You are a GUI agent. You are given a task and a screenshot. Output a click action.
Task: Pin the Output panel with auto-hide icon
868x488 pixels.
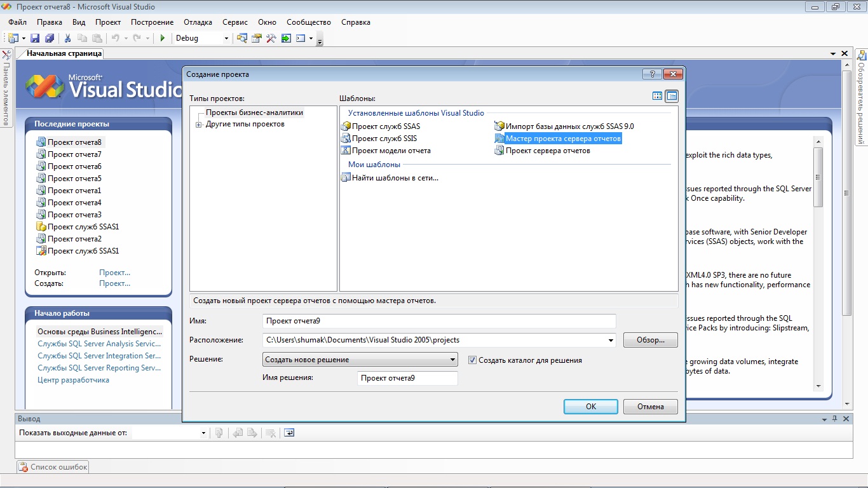tap(834, 419)
